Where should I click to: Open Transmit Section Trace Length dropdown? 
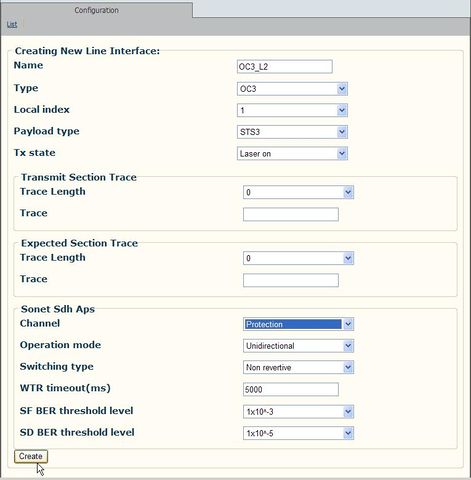pyautogui.click(x=298, y=192)
